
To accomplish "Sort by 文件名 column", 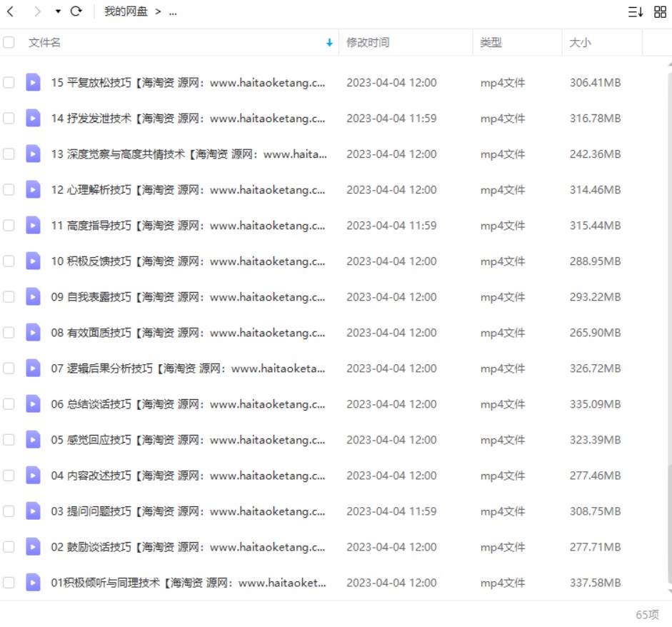I will [x=44, y=42].
